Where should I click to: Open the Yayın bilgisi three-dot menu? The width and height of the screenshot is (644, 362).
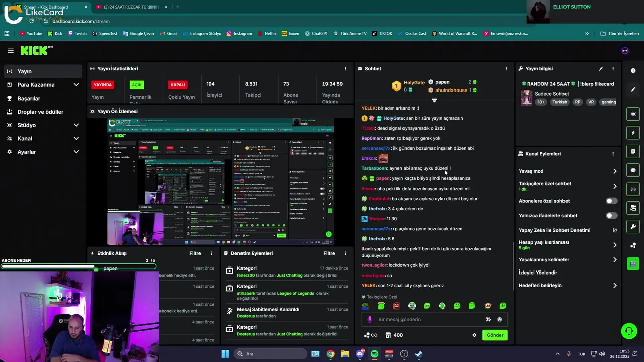click(x=613, y=69)
